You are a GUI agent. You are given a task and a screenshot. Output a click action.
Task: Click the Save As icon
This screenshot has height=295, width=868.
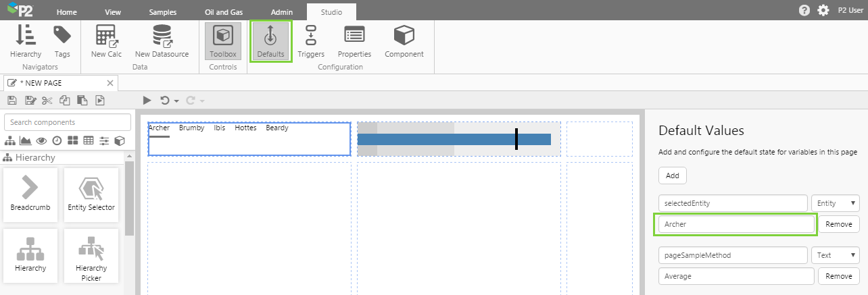(30, 101)
